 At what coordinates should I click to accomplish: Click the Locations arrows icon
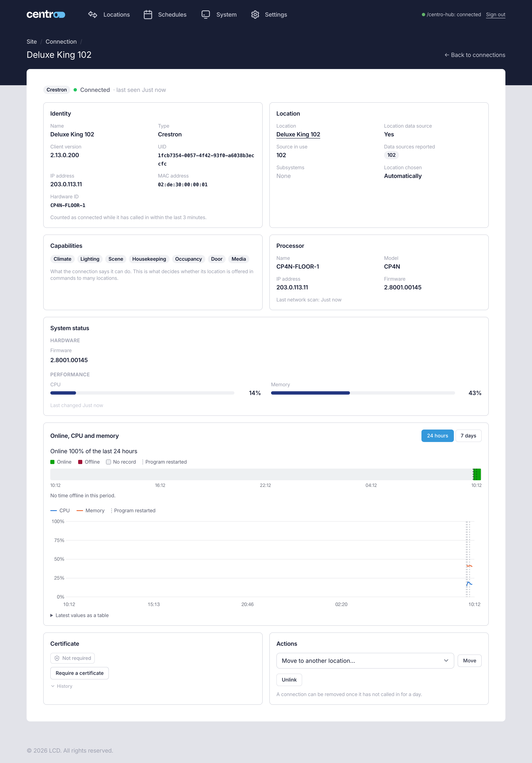click(93, 15)
